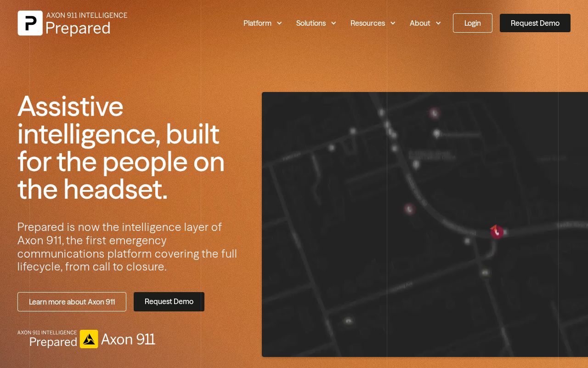588x368 pixels.
Task: Click the Axon 911 text in footer logo
Action: click(128, 339)
